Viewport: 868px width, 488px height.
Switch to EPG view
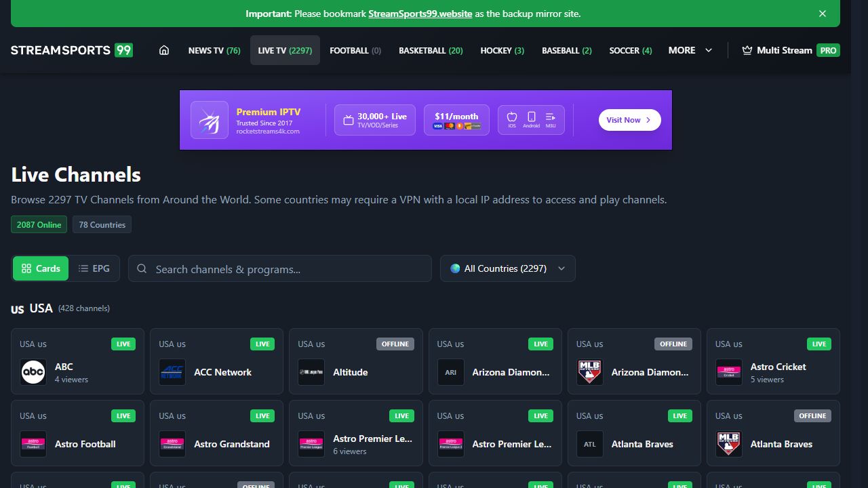pyautogui.click(x=94, y=268)
